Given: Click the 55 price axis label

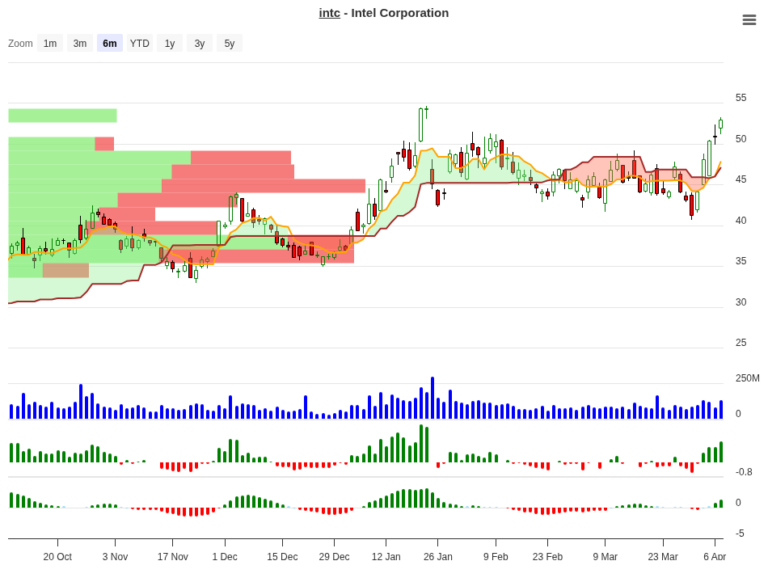Looking at the screenshot, I should click(741, 98).
